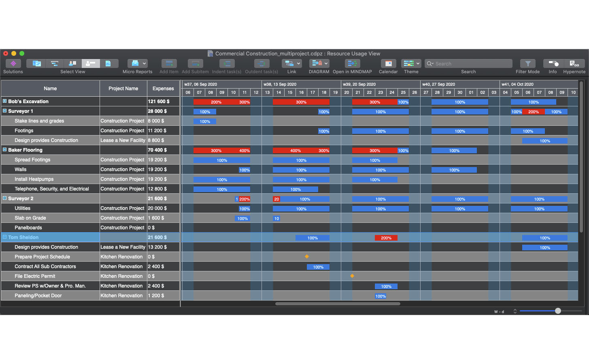Click the Outdent task(s) icon

click(262, 63)
